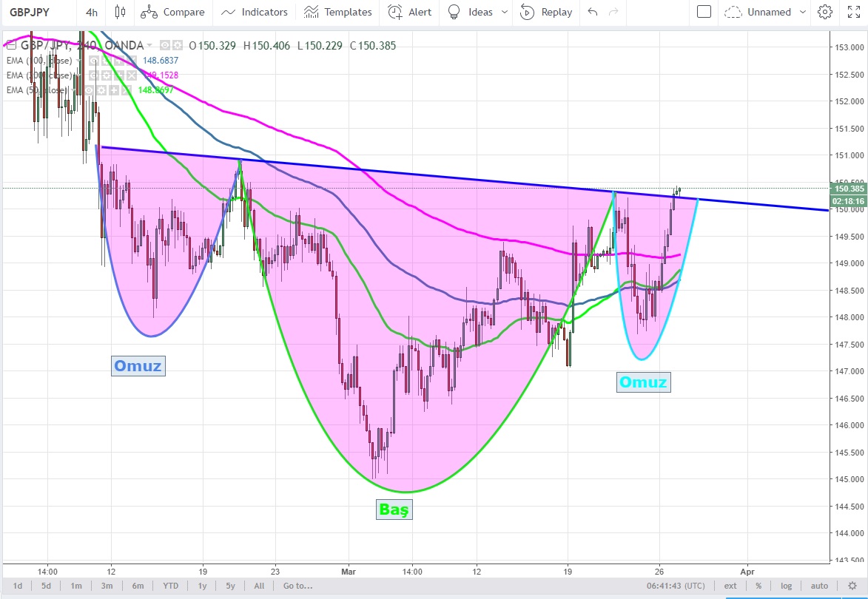The height and width of the screenshot is (599, 868).
Task: Open indicator Templates
Action: (338, 12)
